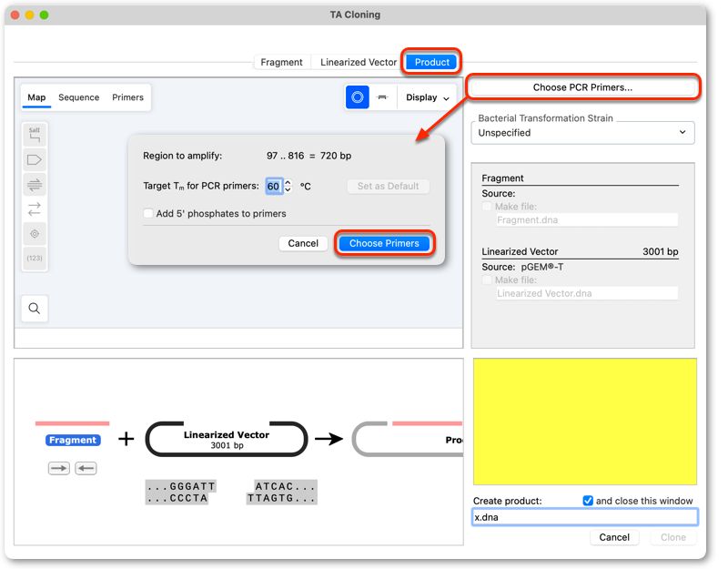Click the Clone button

(x=672, y=537)
